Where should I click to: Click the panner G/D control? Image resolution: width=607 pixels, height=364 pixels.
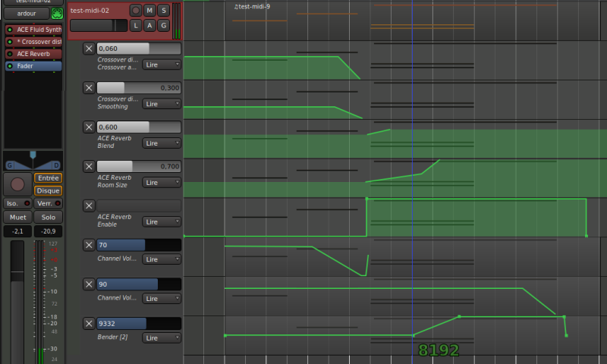pos(33,161)
